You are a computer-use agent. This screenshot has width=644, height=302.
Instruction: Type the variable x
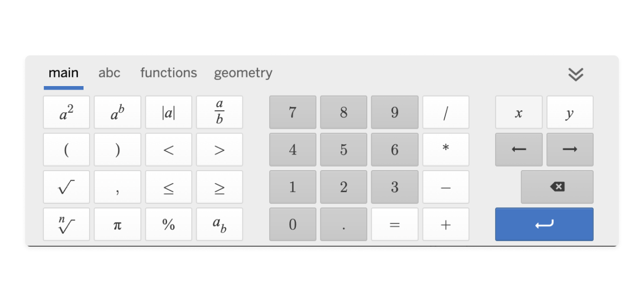519,112
